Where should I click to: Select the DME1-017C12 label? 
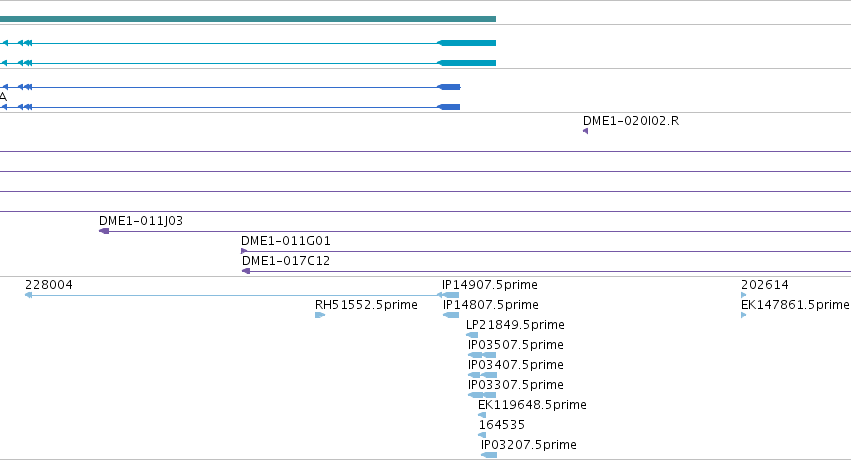coord(285,261)
